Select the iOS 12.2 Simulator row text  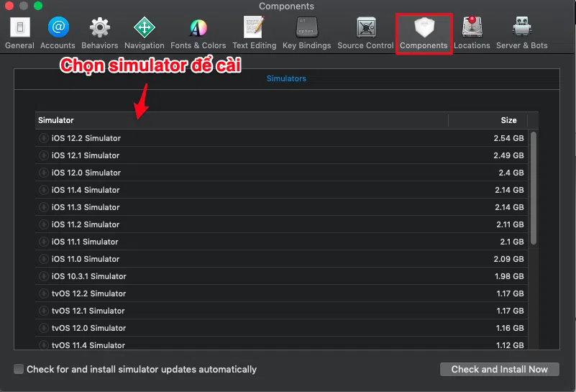point(86,138)
